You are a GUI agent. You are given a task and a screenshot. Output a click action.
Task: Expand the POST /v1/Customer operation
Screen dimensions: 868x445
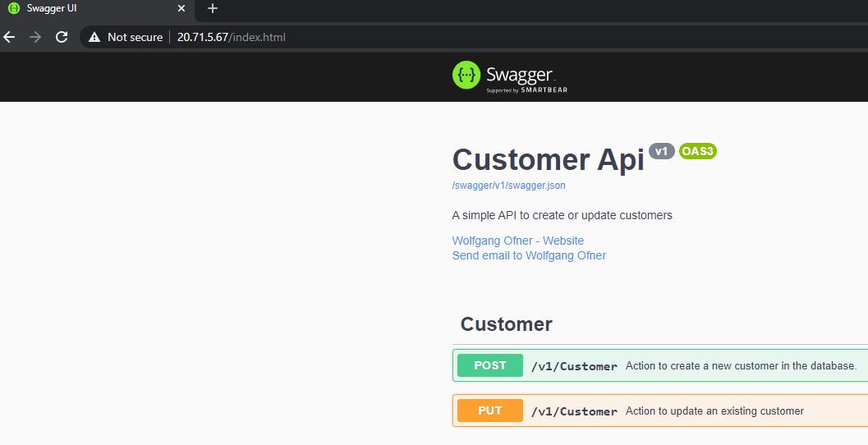point(660,366)
